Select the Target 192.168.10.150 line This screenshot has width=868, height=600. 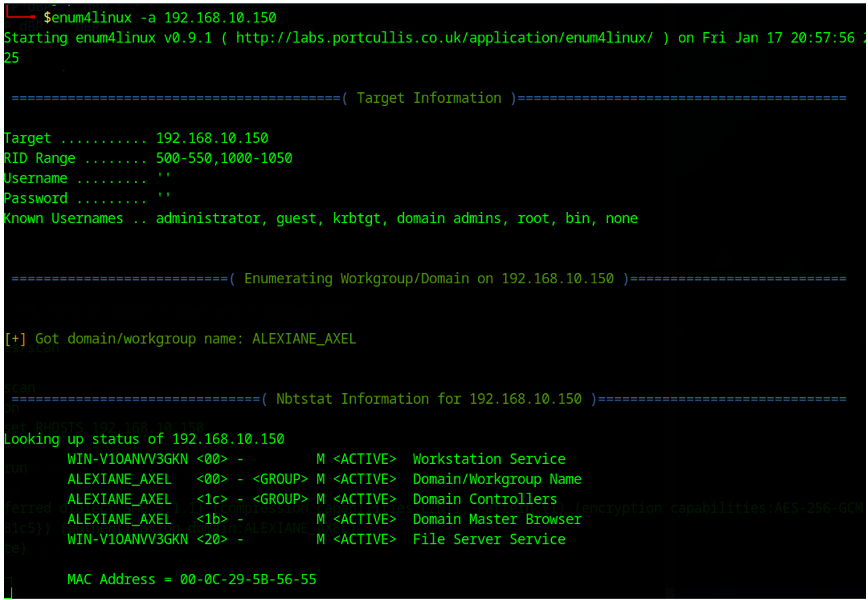pyautogui.click(x=136, y=138)
